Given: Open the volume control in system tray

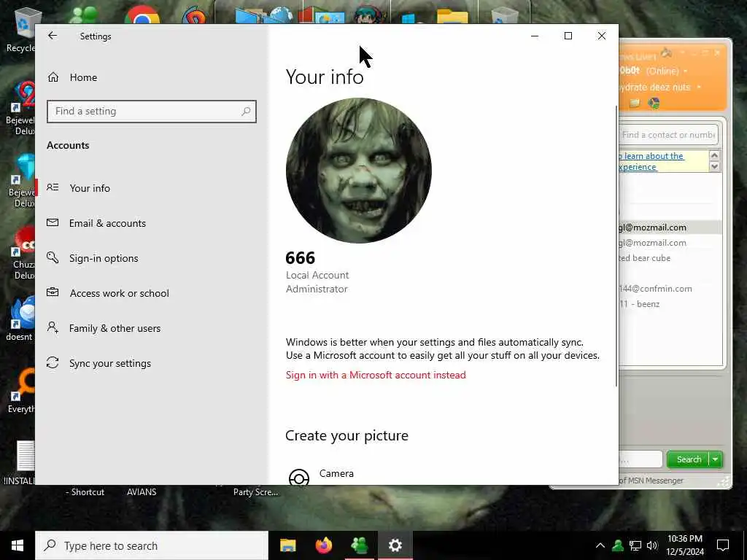Looking at the screenshot, I should [x=652, y=545].
